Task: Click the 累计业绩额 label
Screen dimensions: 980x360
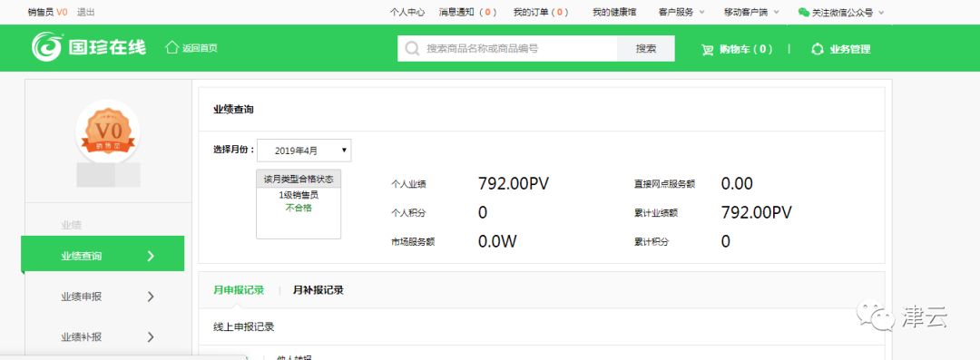Action: pos(656,213)
